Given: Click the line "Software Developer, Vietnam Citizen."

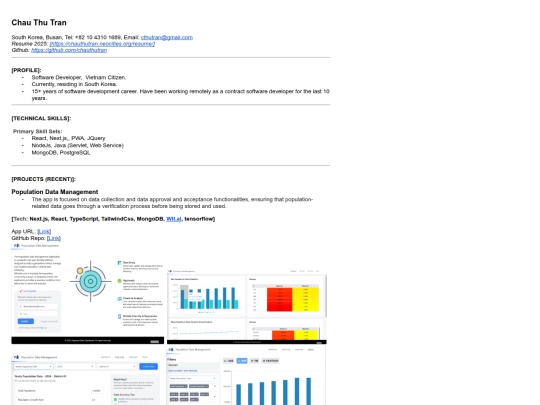Looking at the screenshot, I should click(79, 77).
